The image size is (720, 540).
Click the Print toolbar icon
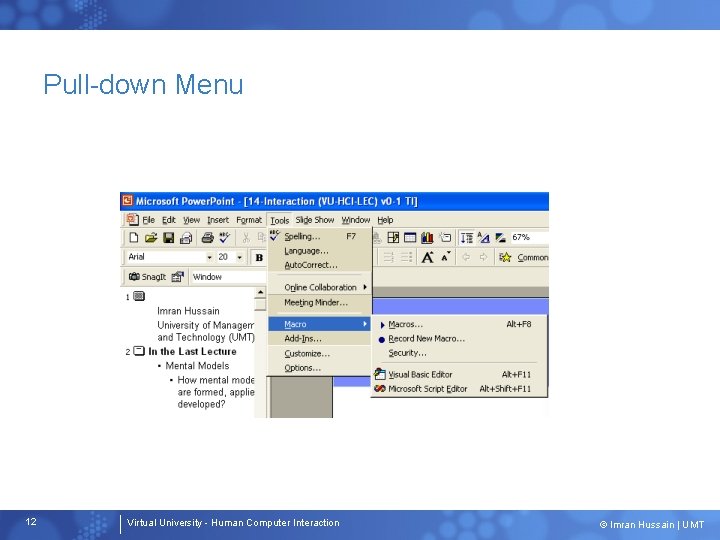pyautogui.click(x=208, y=237)
